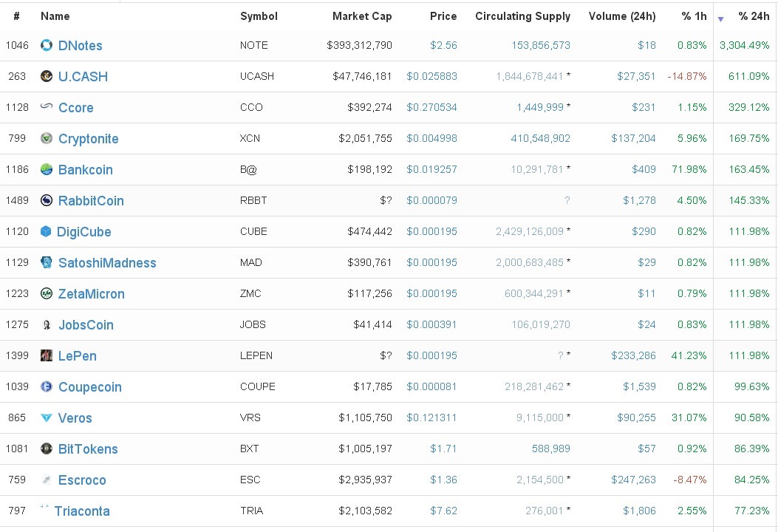The image size is (778, 532).
Task: Click DNotes market cap $393,312,790
Action: tap(359, 45)
